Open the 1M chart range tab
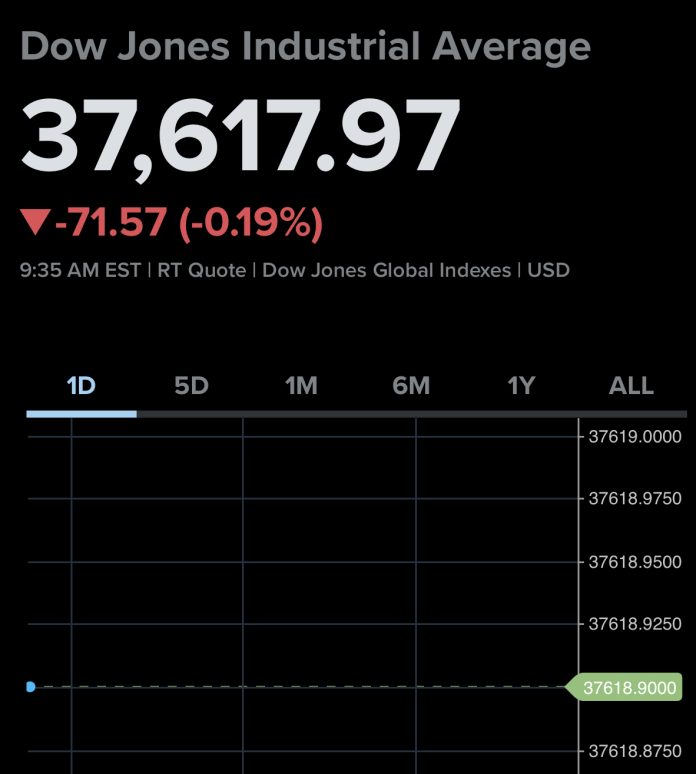 tap(301, 386)
